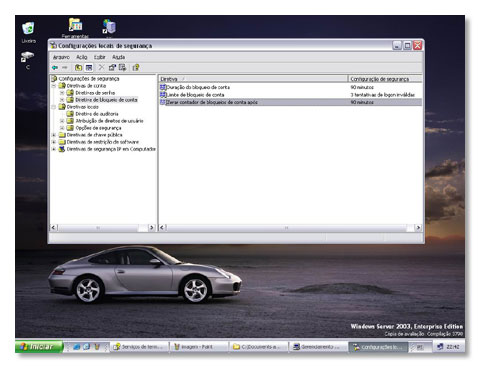Expand Diretiva de bloqueio de conta node
This screenshot has width=480, height=368.
click(x=62, y=100)
